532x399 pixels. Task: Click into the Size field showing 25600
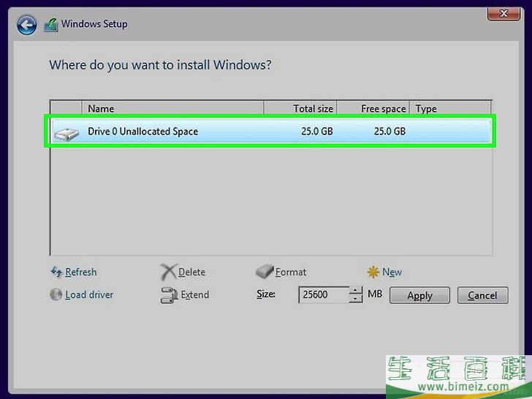pyautogui.click(x=323, y=295)
